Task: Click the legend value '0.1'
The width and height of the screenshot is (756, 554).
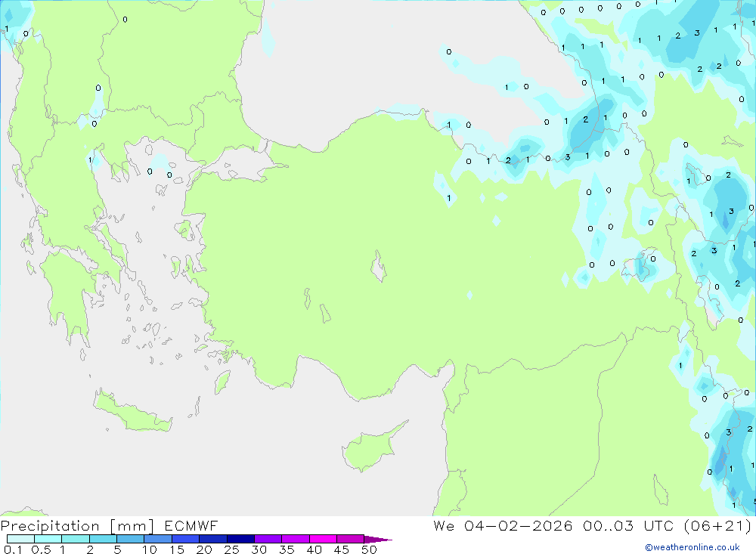Action: [x=12, y=549]
